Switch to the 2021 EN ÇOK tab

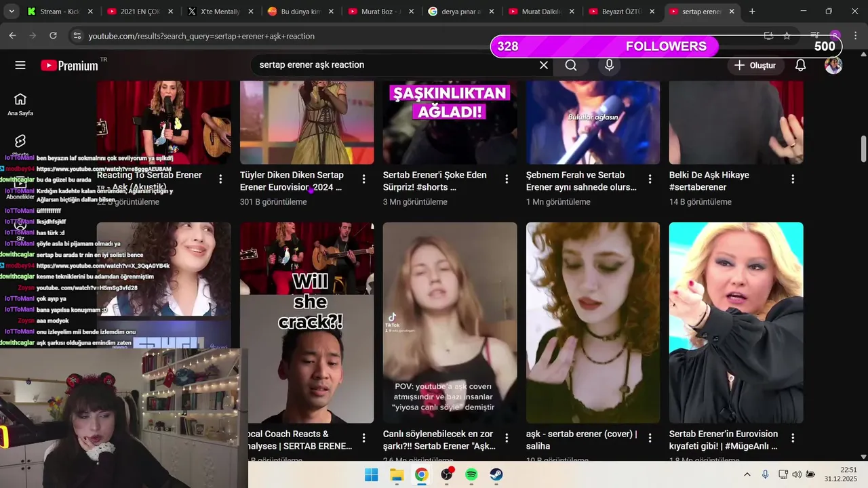coord(141,12)
